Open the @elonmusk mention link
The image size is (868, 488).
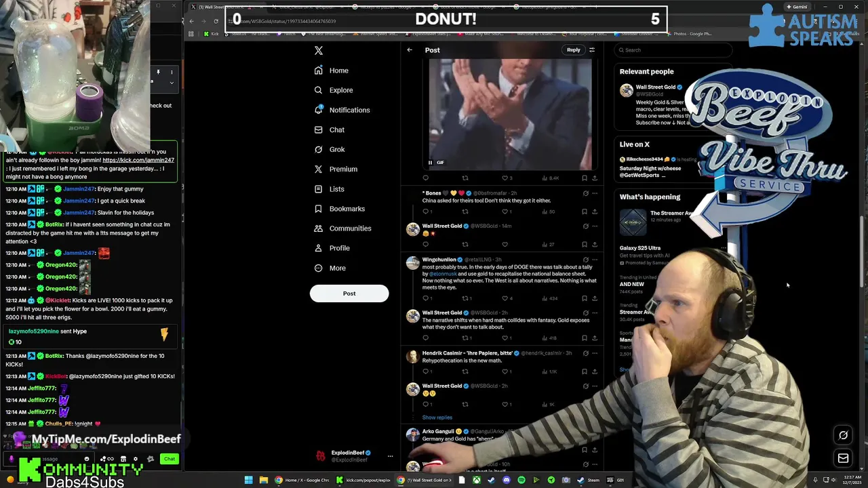pos(443,274)
